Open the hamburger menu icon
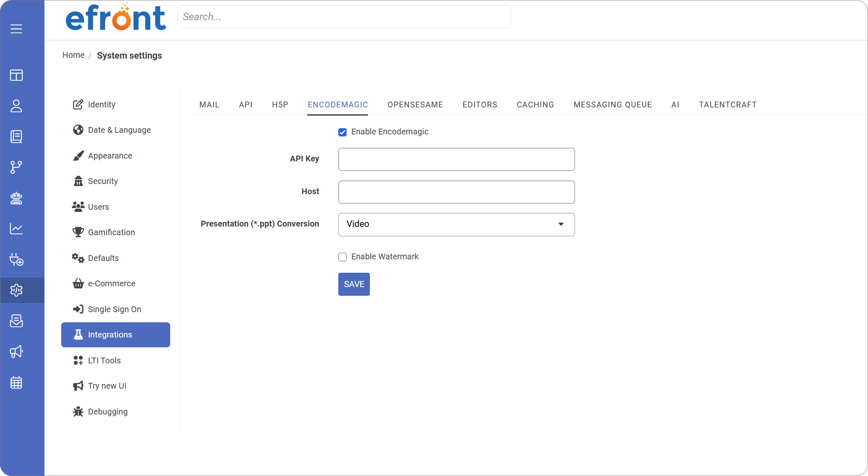This screenshot has height=476, width=868. pyautogui.click(x=16, y=29)
